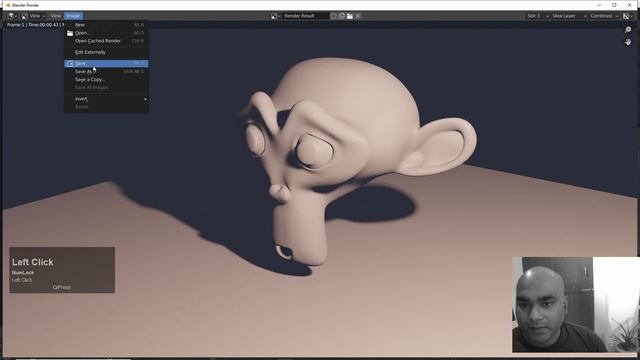Click the Render Result name field

(x=306, y=16)
